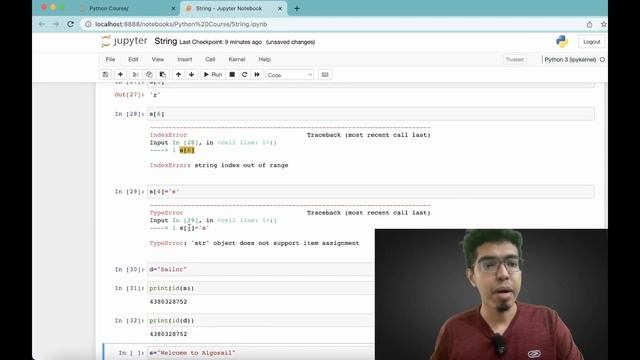Click the "(unsaved changes)" text
This screenshot has width=640, height=360.
click(290, 42)
